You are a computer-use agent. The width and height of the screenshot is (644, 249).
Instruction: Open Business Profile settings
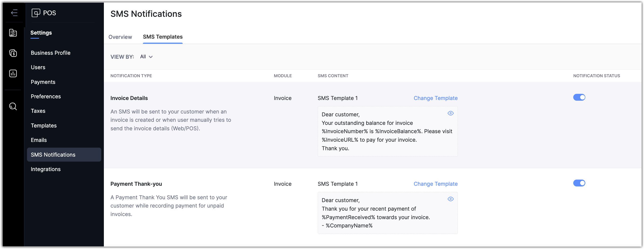[x=50, y=53]
